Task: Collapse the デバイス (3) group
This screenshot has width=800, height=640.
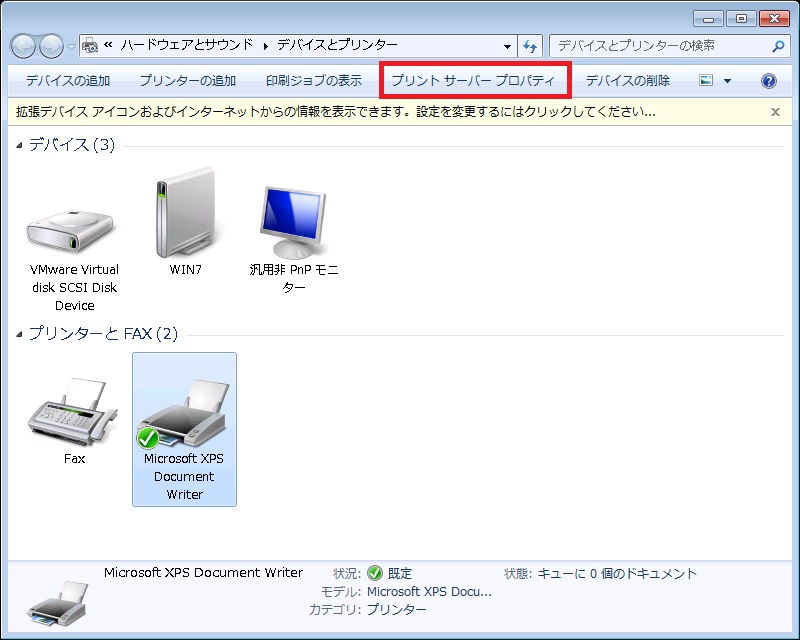Action: 20,146
